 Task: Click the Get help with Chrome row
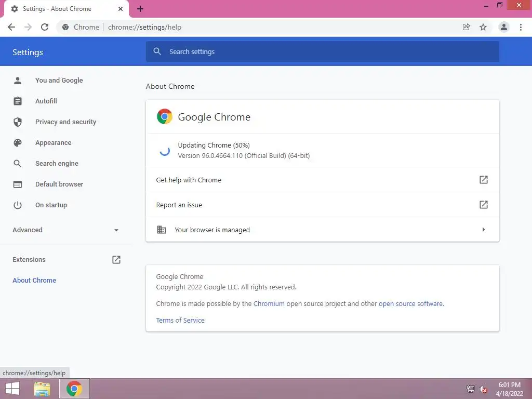[x=322, y=180]
